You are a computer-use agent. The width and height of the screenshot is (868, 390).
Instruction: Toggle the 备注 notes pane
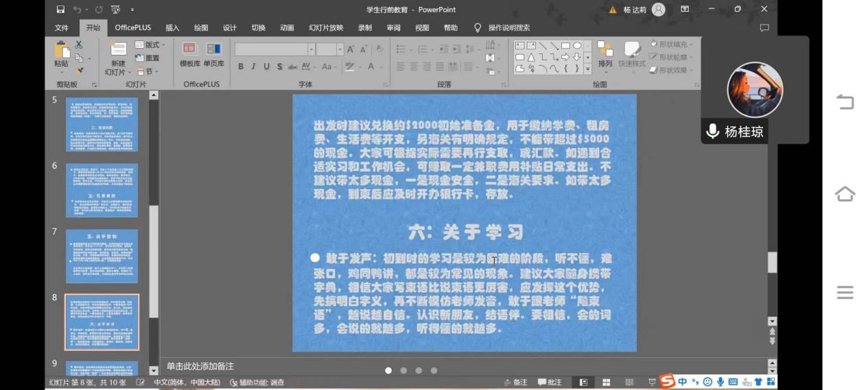515,382
